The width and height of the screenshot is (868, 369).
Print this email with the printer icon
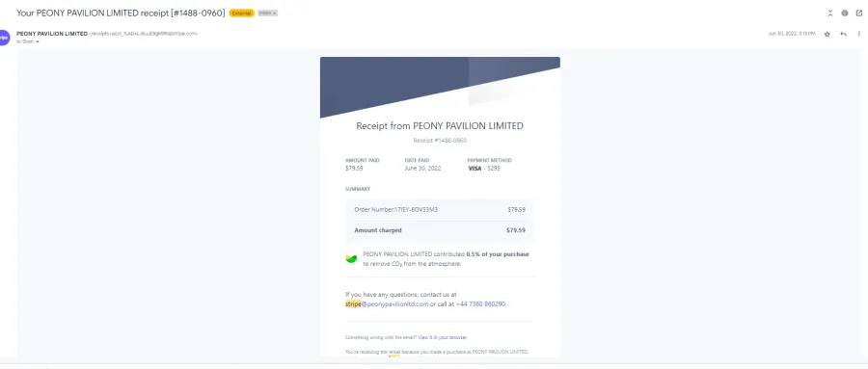click(x=844, y=13)
